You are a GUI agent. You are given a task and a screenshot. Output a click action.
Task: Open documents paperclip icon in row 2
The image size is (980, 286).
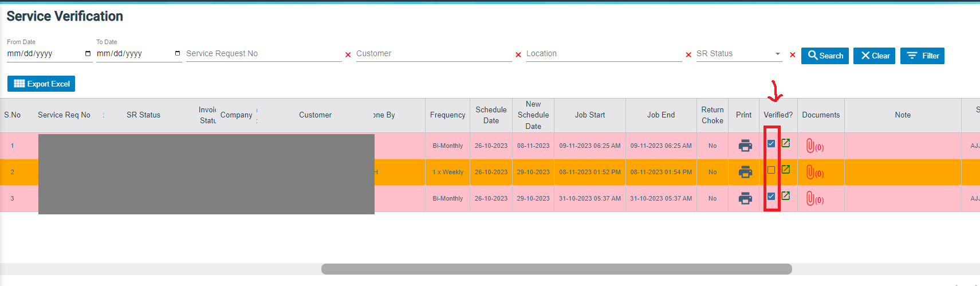pyautogui.click(x=810, y=172)
